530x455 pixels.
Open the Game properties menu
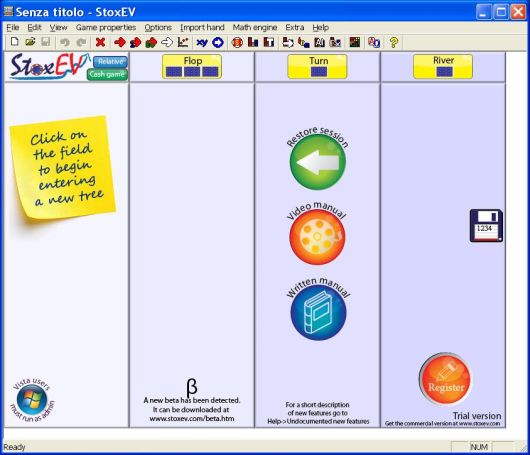click(x=106, y=27)
